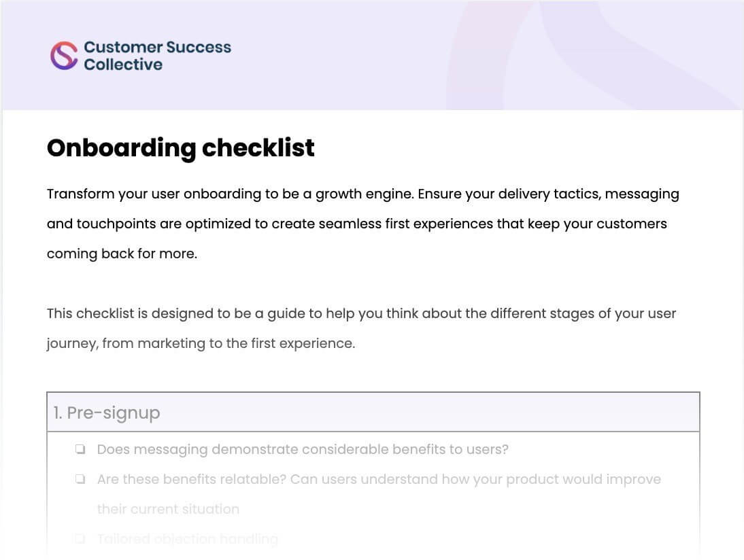Image resolution: width=744 pixels, height=560 pixels.
Task: Click the 'and touchpoints are optimized' line
Action: coord(357,224)
